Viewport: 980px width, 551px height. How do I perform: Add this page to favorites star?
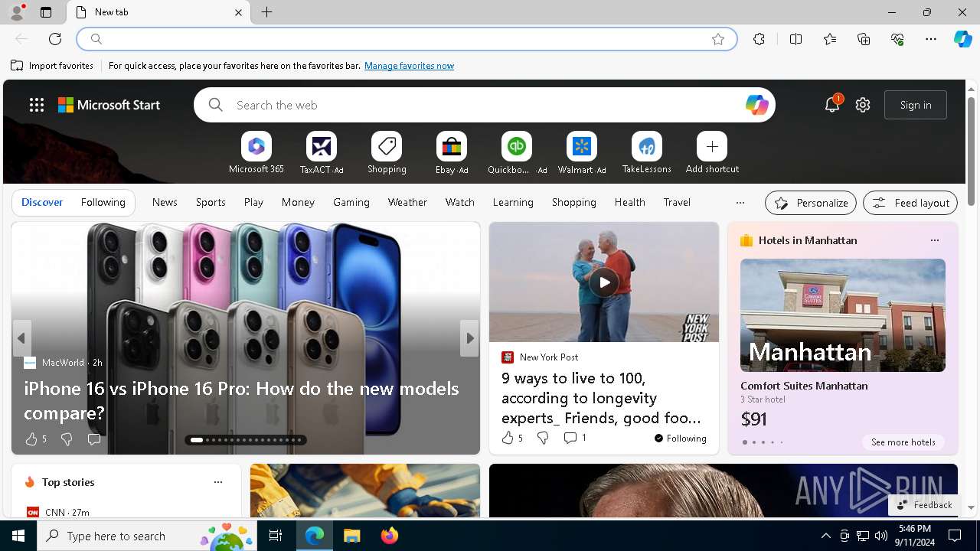coord(717,39)
